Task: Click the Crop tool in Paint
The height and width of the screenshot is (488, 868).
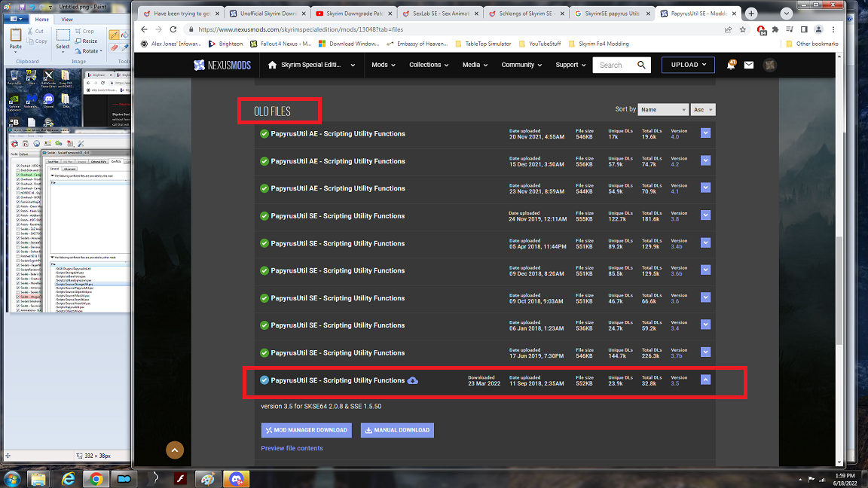Action: point(84,32)
